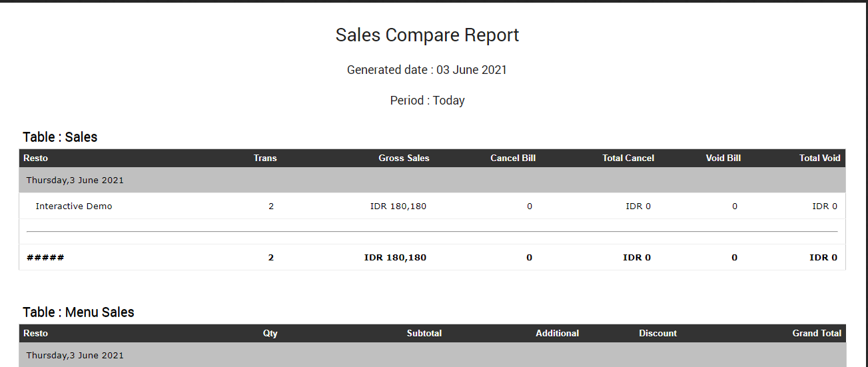
Task: Select the Void Bill column header
Action: point(723,159)
